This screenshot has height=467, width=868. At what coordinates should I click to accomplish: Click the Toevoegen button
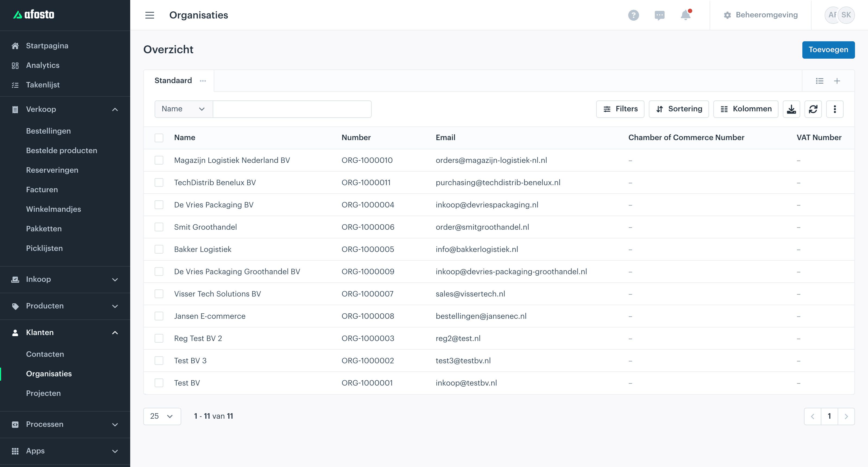click(828, 50)
